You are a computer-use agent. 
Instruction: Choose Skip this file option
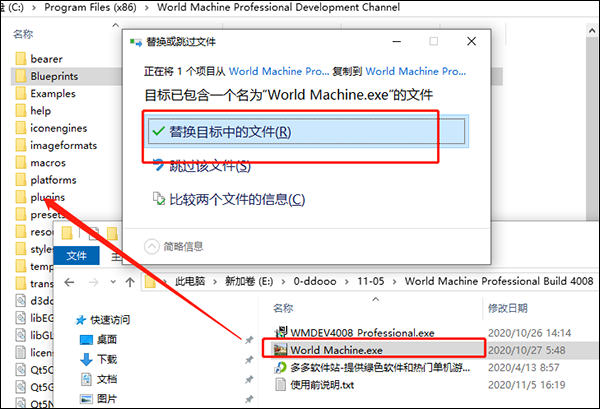click(202, 166)
